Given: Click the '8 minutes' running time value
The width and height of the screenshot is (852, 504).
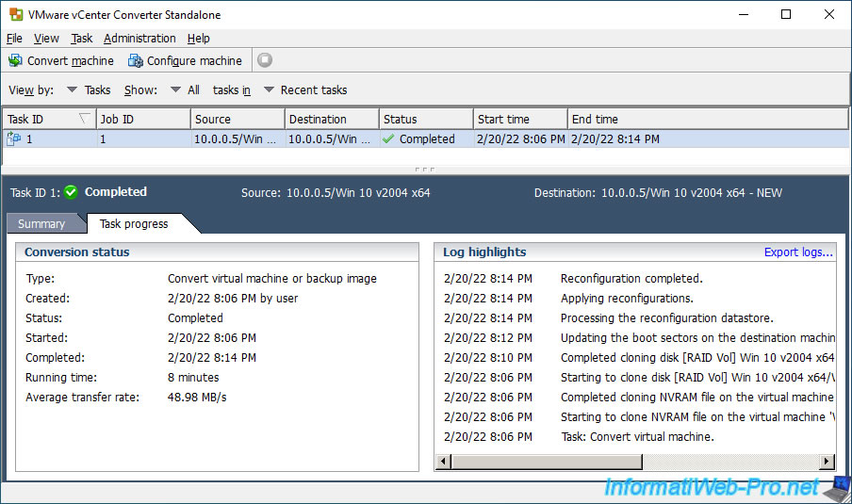Looking at the screenshot, I should click(x=193, y=378).
